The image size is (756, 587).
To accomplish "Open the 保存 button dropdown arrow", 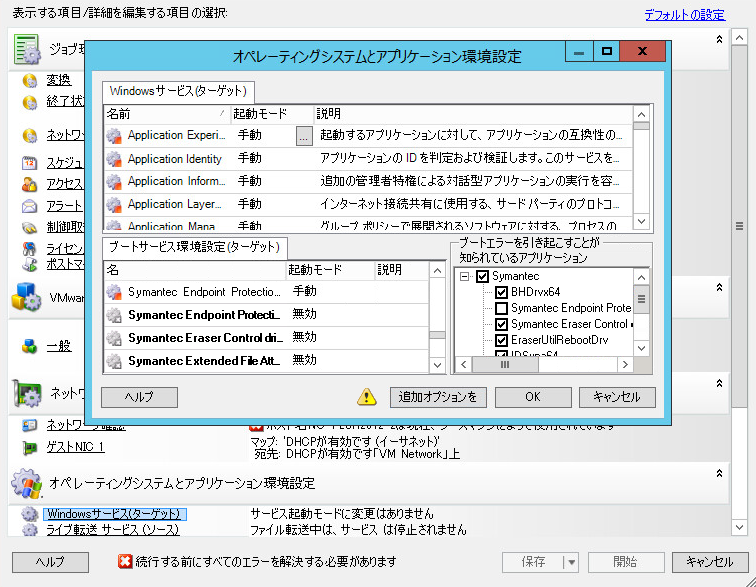I will [x=571, y=562].
